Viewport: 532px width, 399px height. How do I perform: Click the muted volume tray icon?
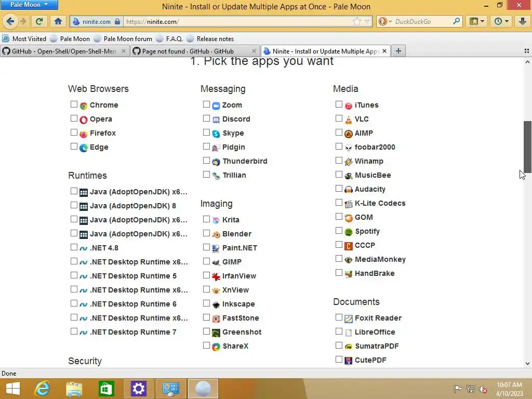pyautogui.click(x=483, y=389)
